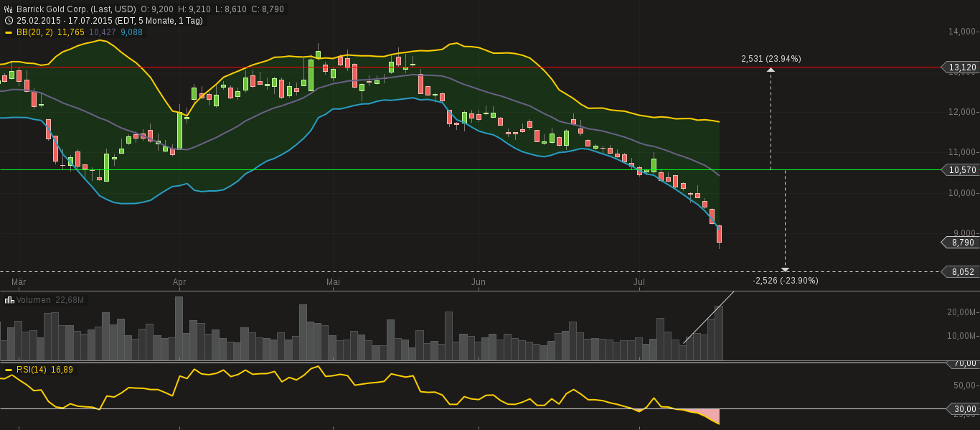
Task: Click the -2,526 (-23.90%) annotation text
Action: click(785, 281)
